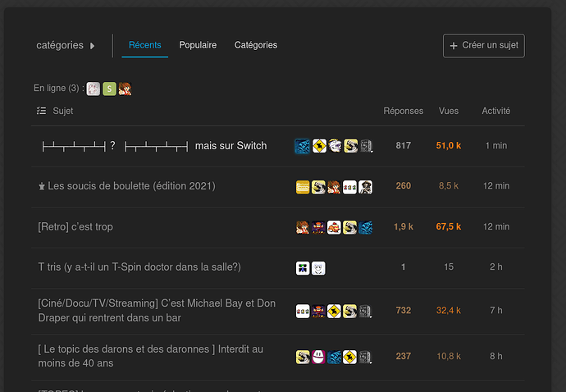Click pink smiley avatar in darons topic row

[318, 357]
